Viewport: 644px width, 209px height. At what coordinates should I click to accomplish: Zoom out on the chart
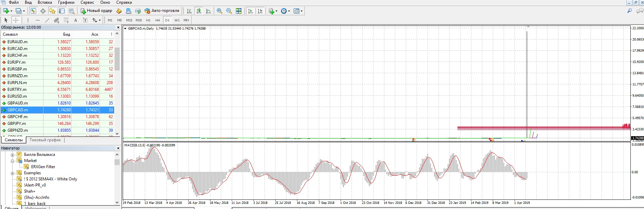(229, 11)
